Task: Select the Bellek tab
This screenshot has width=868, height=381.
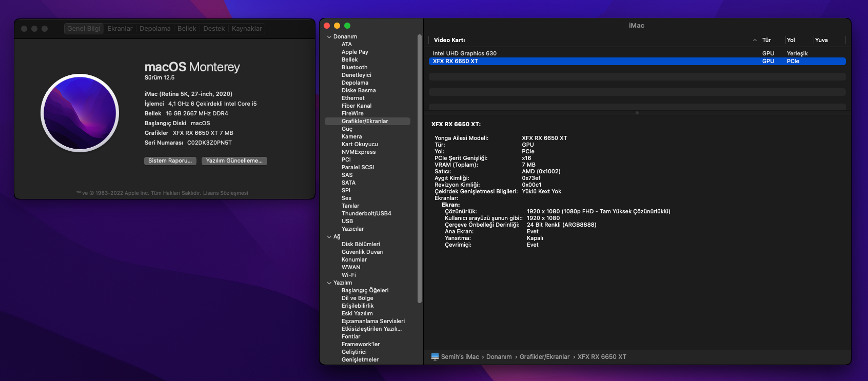Action: 187,29
